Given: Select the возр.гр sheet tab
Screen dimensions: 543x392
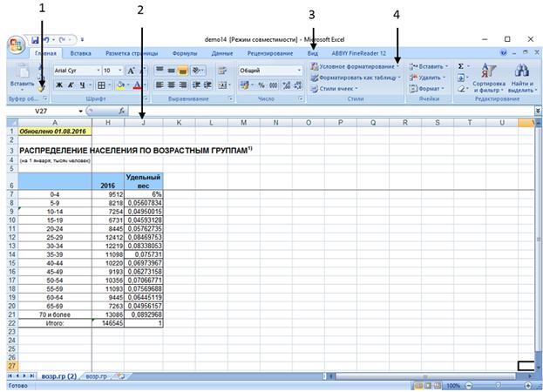Looking at the screenshot, I should (x=96, y=376).
